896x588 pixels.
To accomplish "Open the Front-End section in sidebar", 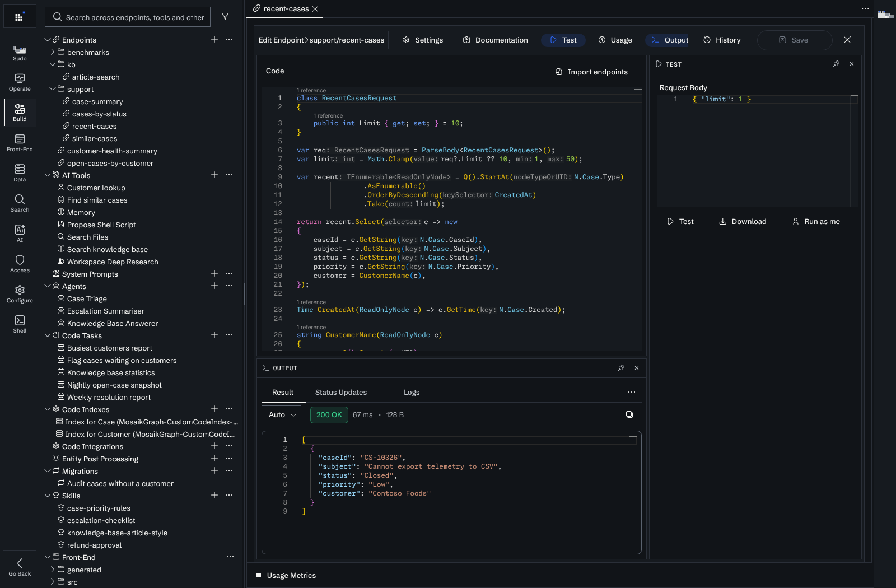I will click(x=20, y=143).
